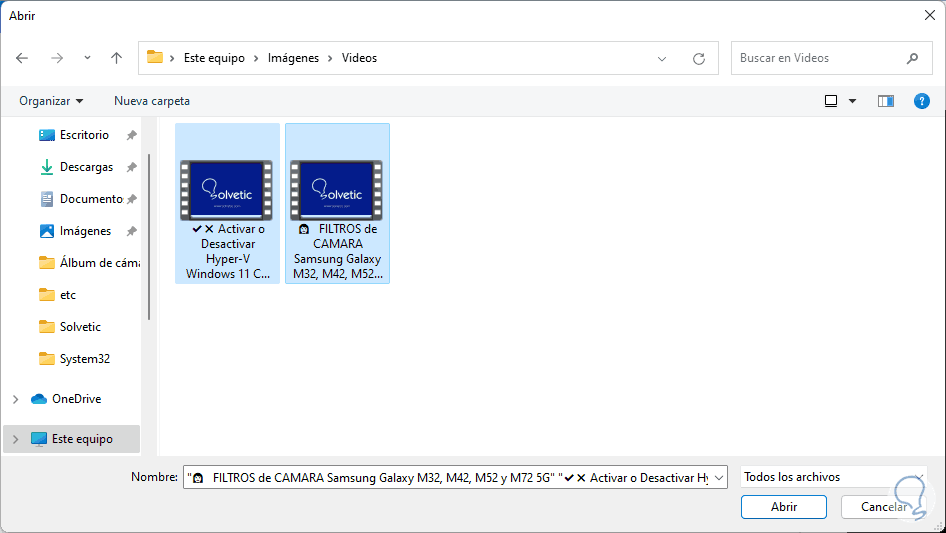This screenshot has width=946, height=533.
Task: Change view with the view layout icon
Action: pyautogui.click(x=831, y=101)
